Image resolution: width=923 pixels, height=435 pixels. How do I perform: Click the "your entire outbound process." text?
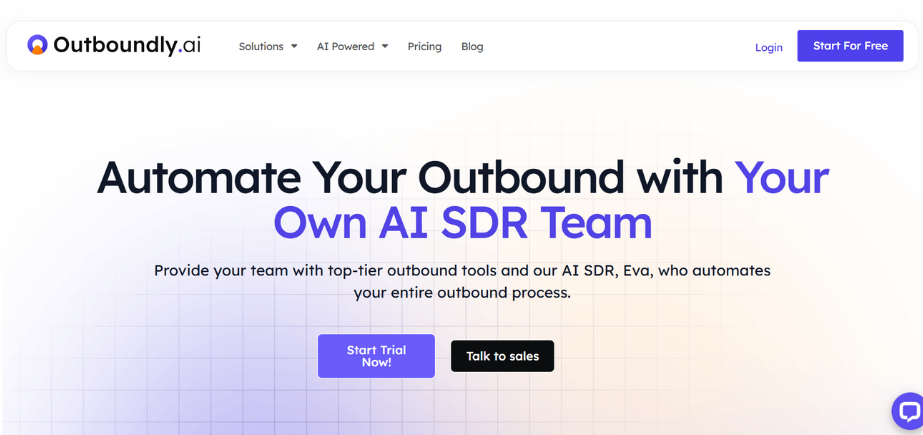tap(462, 293)
